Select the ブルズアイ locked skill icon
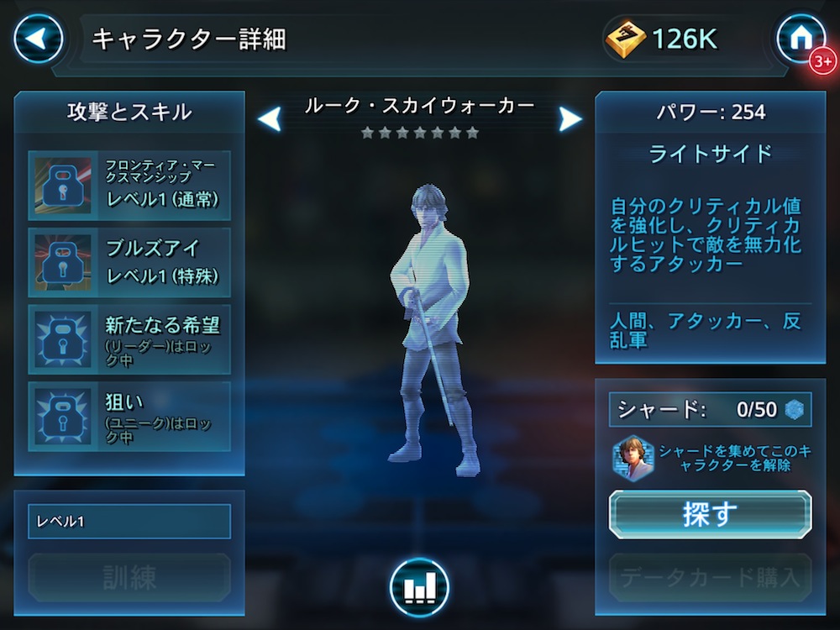This screenshot has width=840, height=630. [63, 262]
